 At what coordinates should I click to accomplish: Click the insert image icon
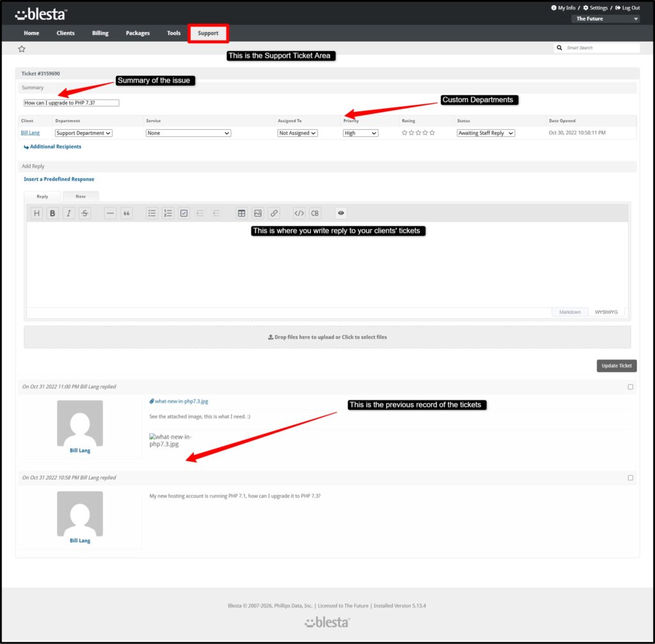tap(257, 214)
